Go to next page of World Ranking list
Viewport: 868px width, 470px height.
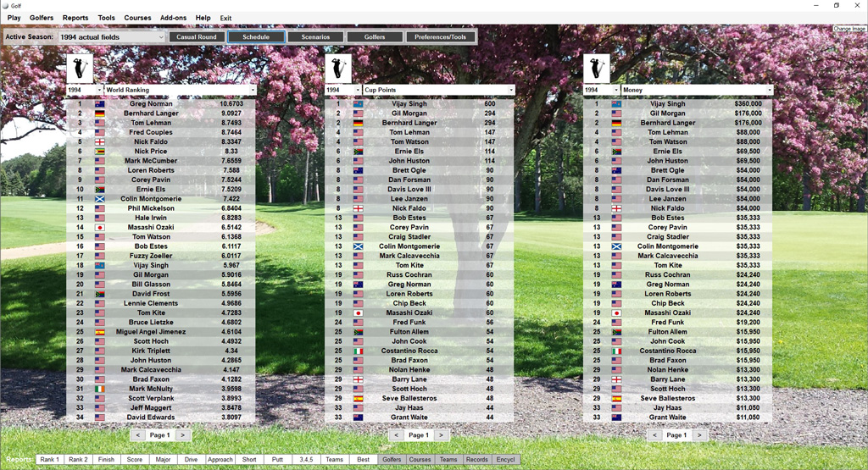pyautogui.click(x=183, y=434)
